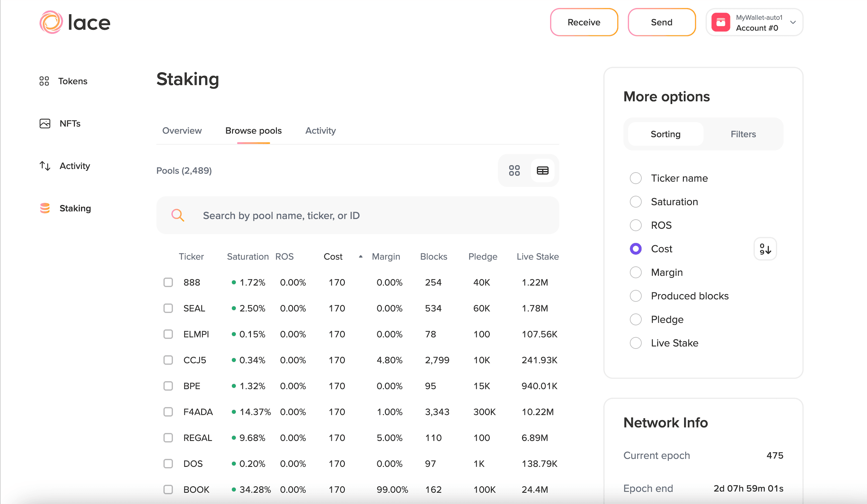Click the Lace logo icon
Image resolution: width=867 pixels, height=504 pixels.
click(51, 22)
